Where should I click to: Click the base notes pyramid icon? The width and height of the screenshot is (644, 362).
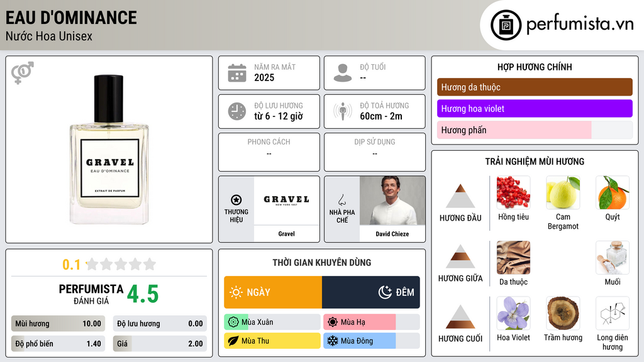click(460, 317)
